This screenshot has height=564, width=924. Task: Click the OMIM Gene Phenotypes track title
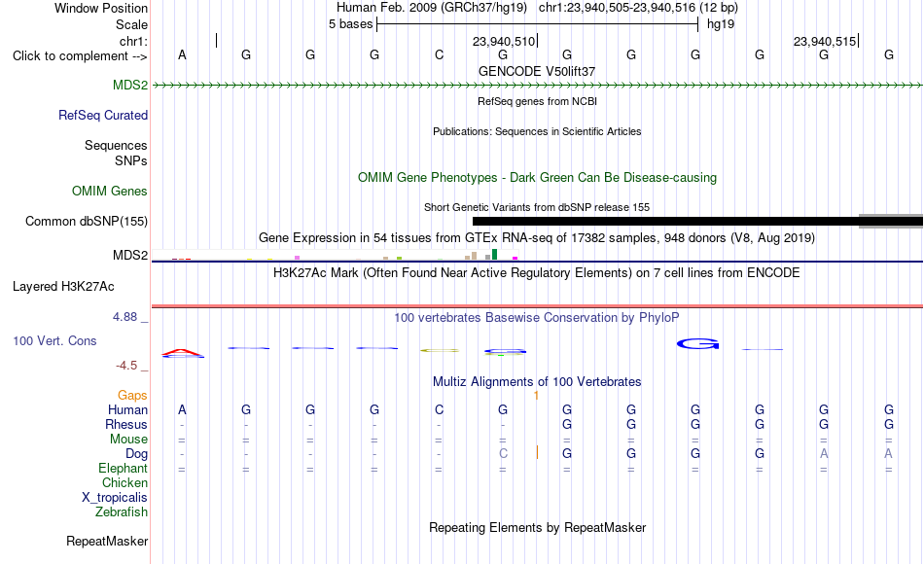(x=537, y=177)
